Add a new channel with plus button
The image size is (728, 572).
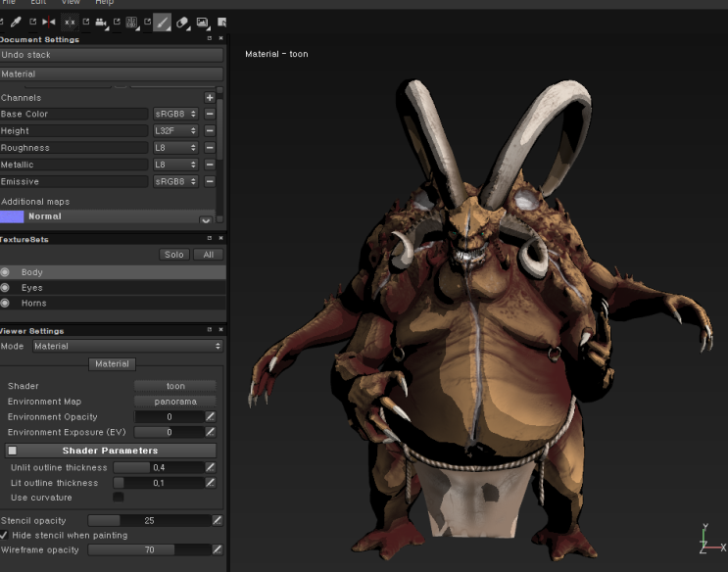pyautogui.click(x=210, y=98)
